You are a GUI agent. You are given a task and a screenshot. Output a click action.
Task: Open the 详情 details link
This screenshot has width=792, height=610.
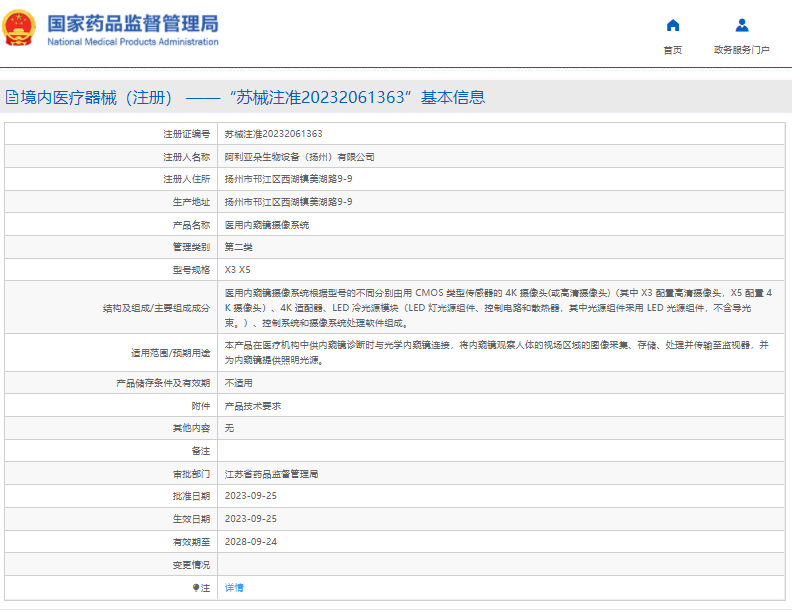pyautogui.click(x=234, y=588)
